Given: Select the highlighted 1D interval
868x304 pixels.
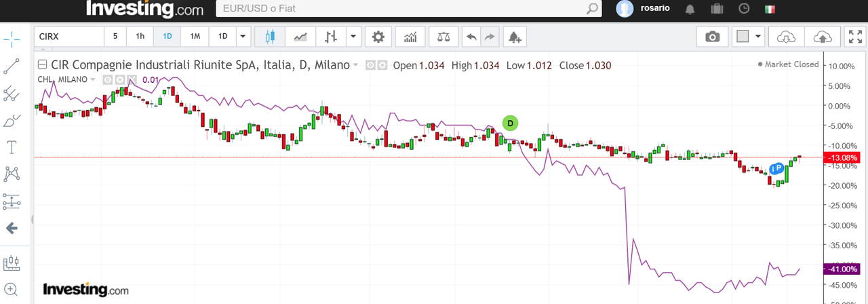Looking at the screenshot, I should tap(167, 37).
